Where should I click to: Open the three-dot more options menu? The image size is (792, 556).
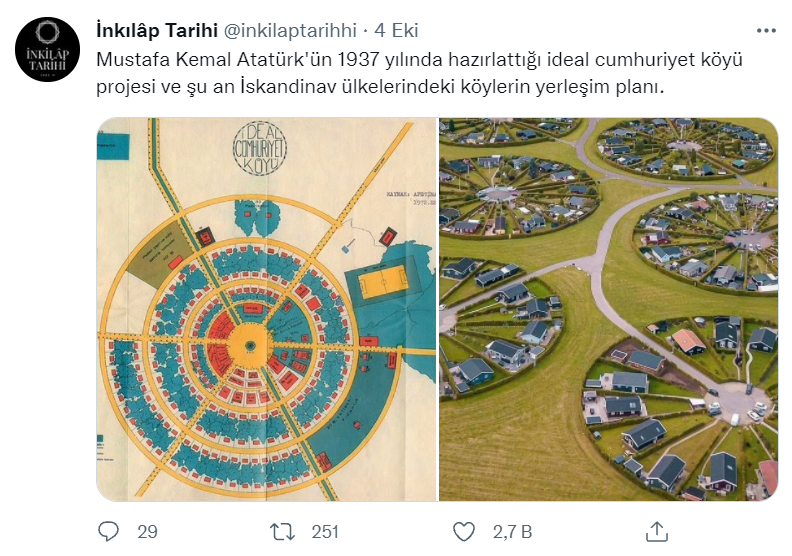(766, 31)
